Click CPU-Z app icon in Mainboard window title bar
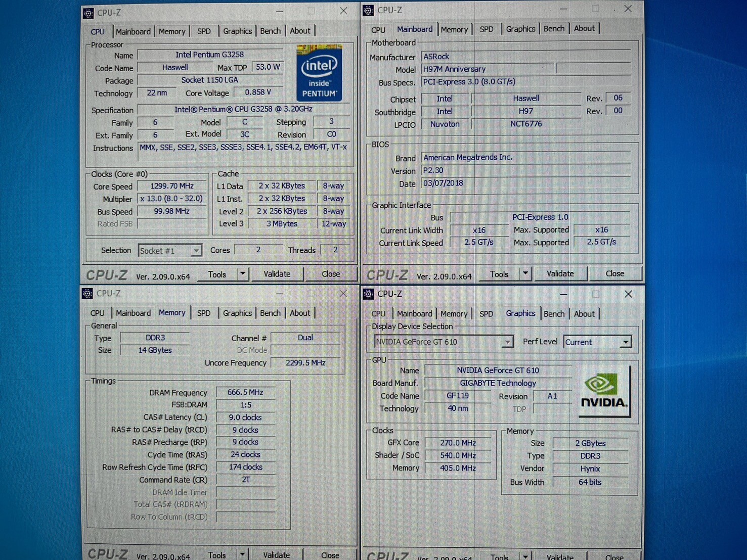 [369, 10]
